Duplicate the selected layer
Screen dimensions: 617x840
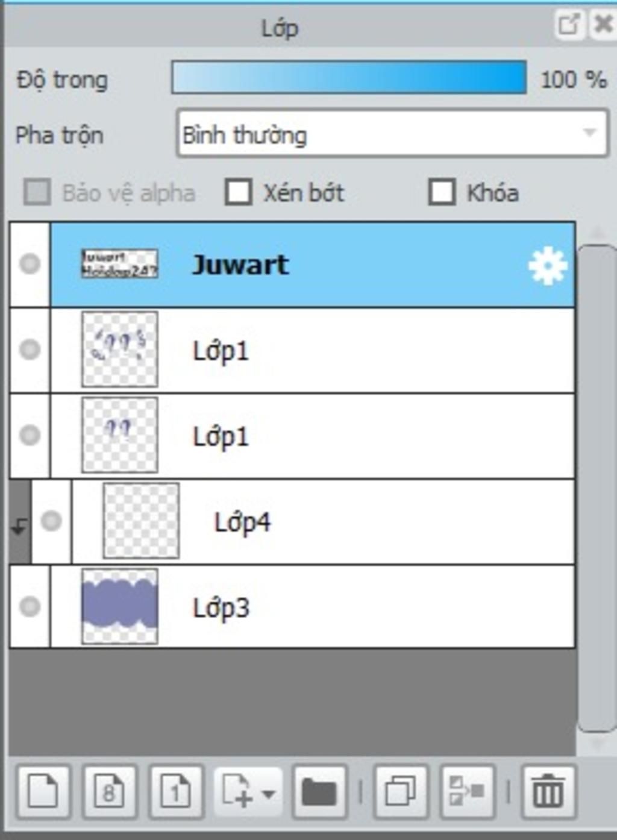(401, 791)
